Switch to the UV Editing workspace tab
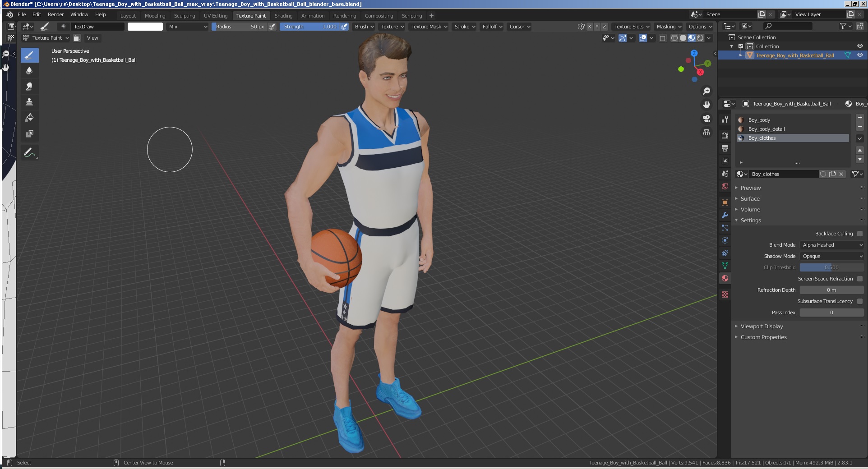Viewport: 868px width, 469px height. pos(216,16)
